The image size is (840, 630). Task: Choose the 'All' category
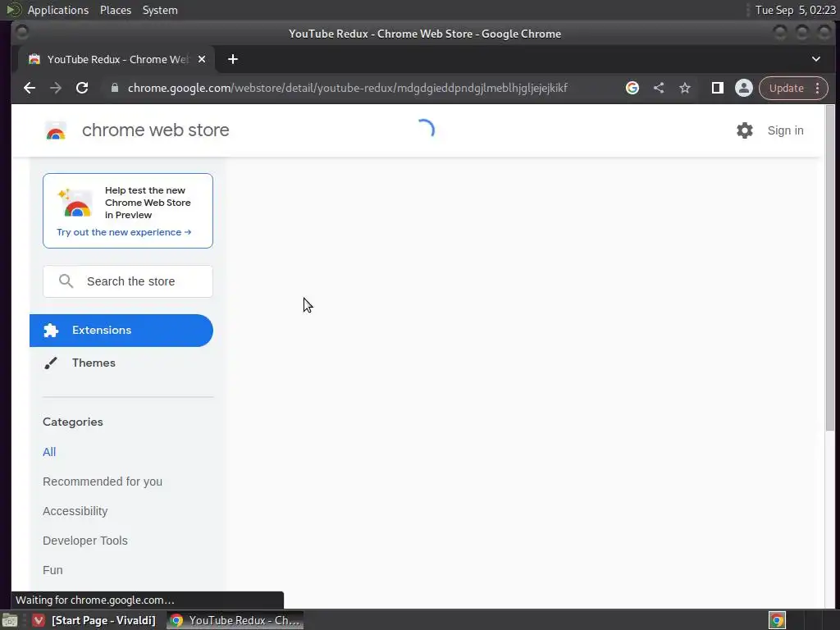click(x=49, y=452)
